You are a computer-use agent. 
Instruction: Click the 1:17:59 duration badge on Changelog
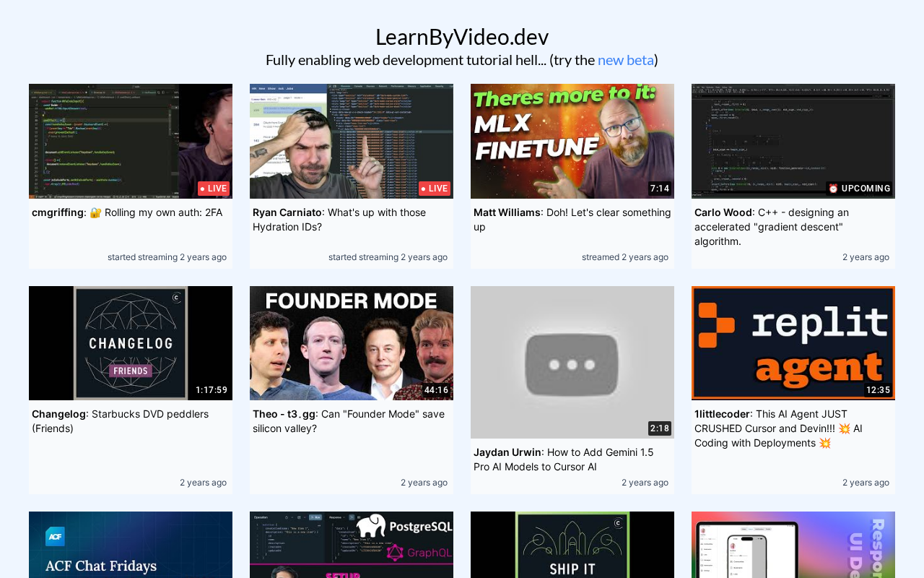pos(212,390)
